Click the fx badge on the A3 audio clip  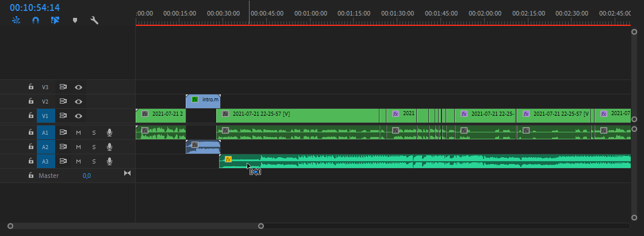click(228, 159)
